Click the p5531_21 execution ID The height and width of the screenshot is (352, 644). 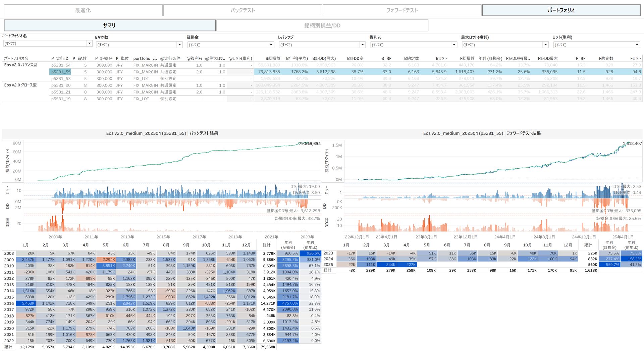61,92
